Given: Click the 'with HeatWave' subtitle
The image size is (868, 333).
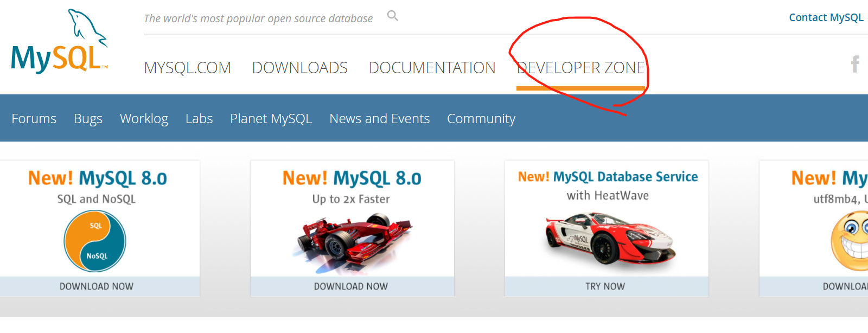Looking at the screenshot, I should coord(608,195).
